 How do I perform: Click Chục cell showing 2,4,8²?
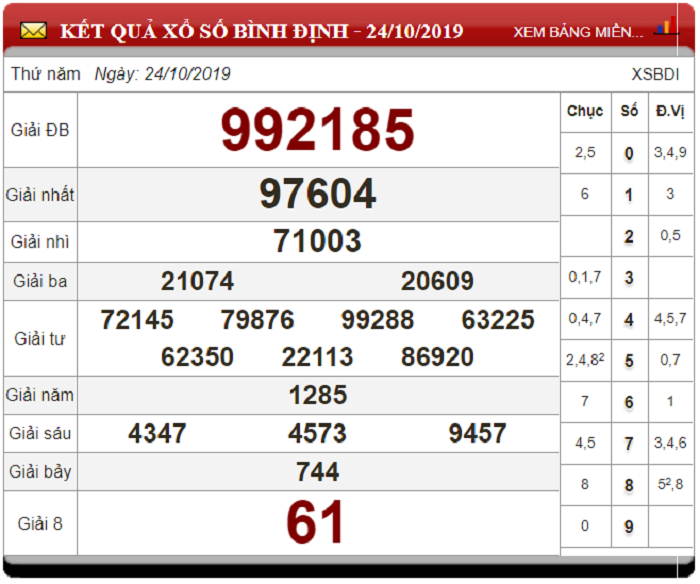[585, 359]
